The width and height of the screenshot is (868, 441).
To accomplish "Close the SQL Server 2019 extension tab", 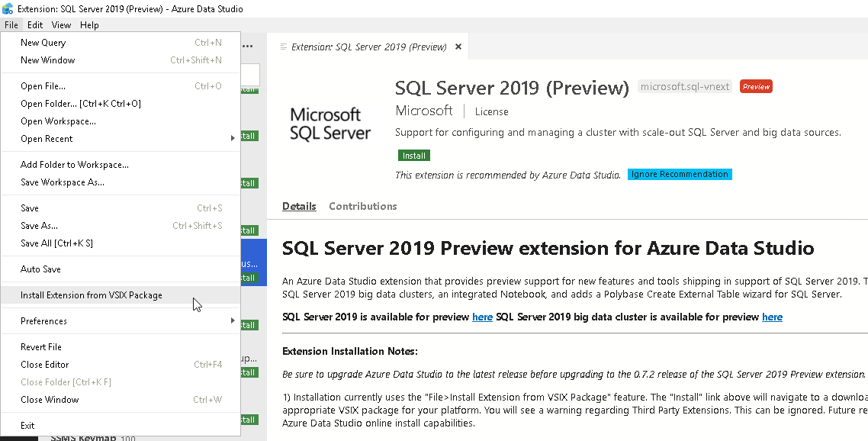I will 458,47.
